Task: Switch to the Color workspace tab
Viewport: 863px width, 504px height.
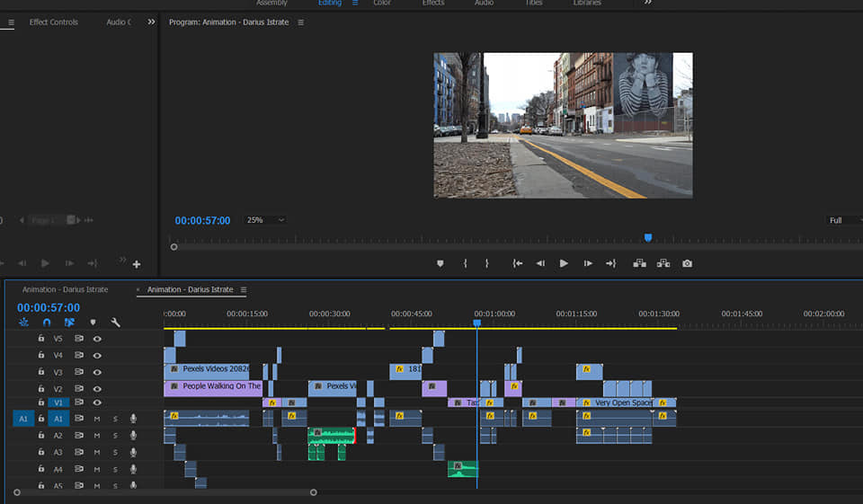Action: point(382,3)
